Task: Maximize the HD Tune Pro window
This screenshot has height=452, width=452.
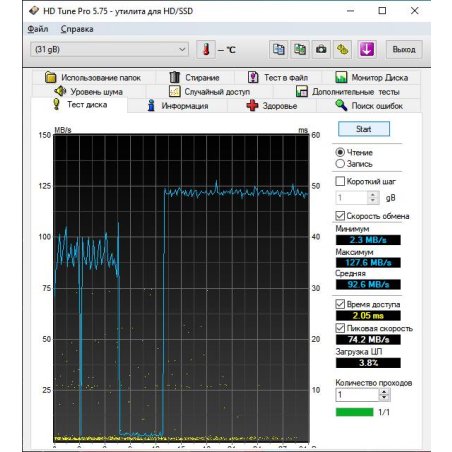Action: (382, 11)
